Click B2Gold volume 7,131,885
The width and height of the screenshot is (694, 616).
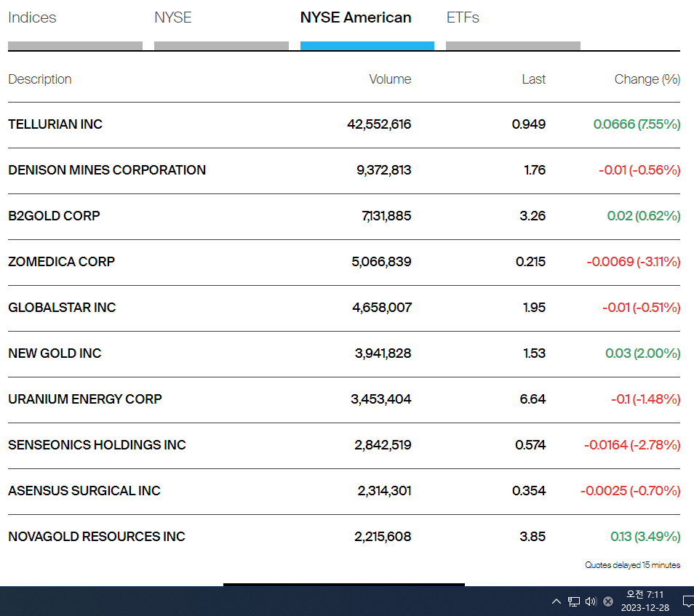386,216
